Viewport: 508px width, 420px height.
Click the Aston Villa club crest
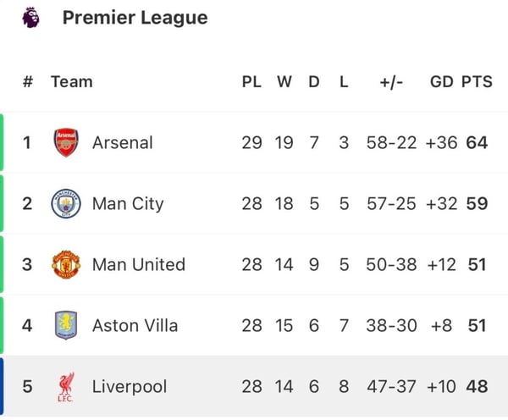pyautogui.click(x=66, y=325)
